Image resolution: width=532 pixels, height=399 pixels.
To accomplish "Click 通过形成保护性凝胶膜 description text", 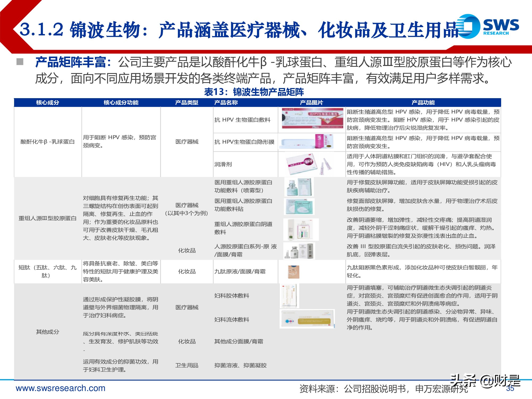I will (x=120, y=307).
